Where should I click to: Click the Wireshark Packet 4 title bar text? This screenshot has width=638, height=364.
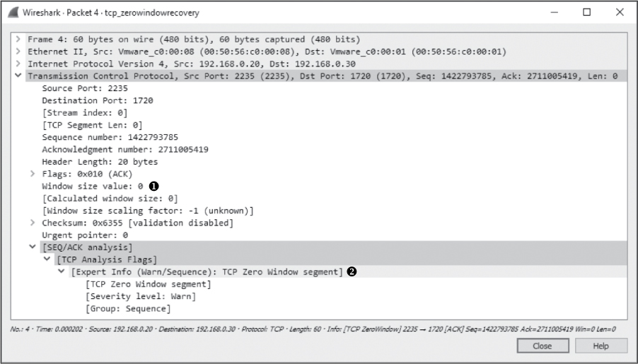point(111,13)
